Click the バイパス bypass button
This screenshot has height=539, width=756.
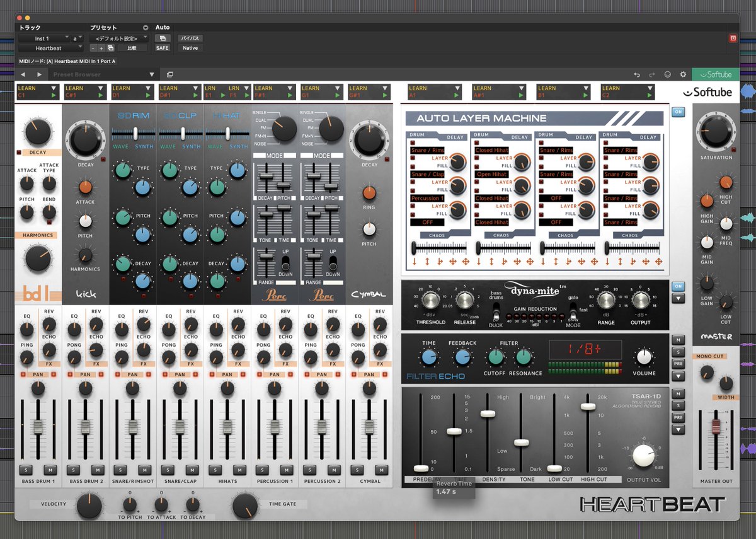point(190,38)
